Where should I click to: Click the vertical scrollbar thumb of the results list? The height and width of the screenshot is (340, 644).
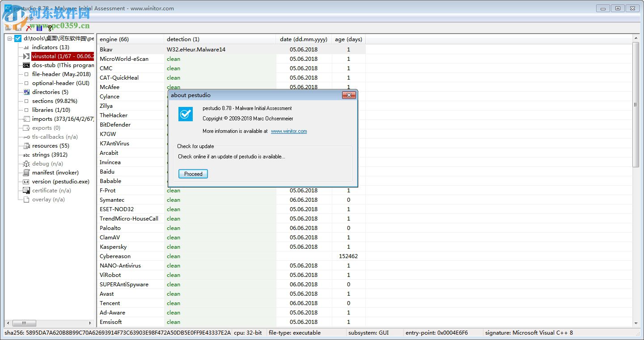click(636, 105)
